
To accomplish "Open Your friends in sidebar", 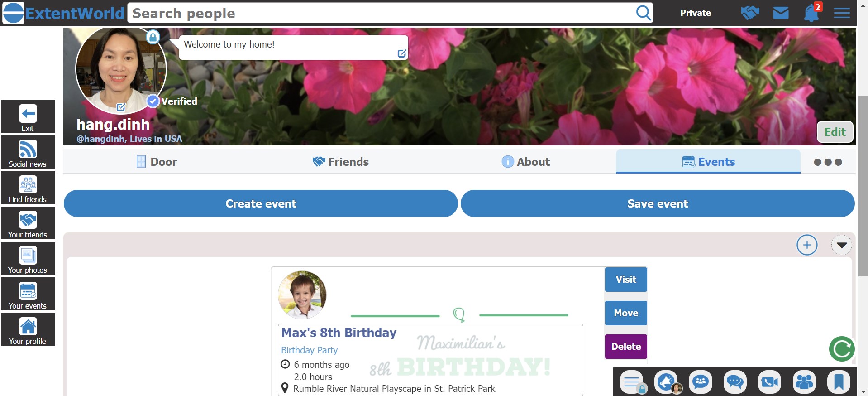I will [x=28, y=223].
